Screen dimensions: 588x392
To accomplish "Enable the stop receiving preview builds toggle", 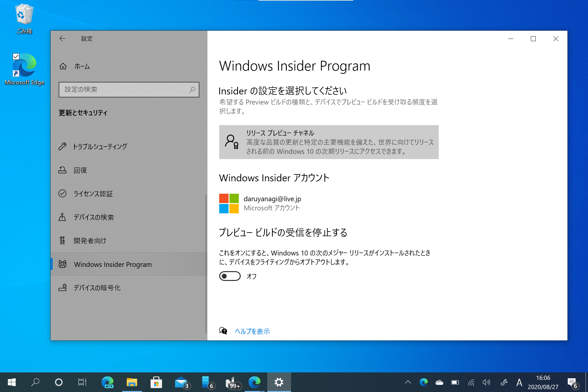I will point(230,276).
